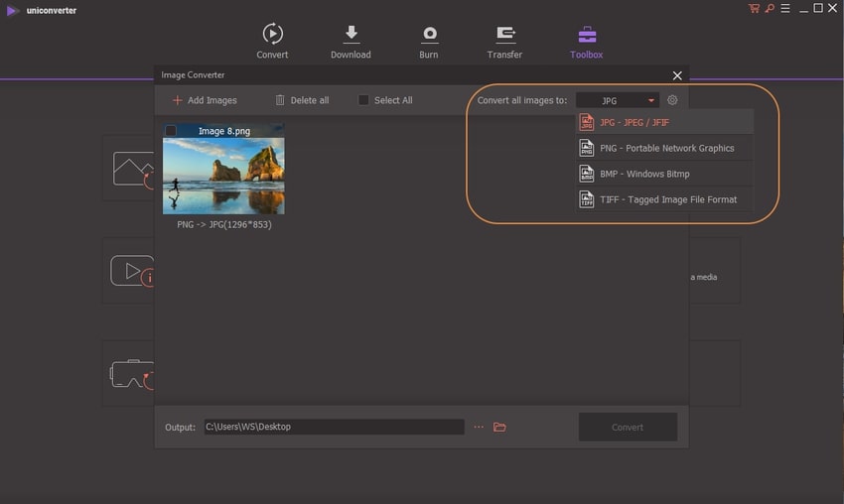Screen dimensions: 844x504
Task: Click the three-dots browse output path
Action: click(479, 427)
